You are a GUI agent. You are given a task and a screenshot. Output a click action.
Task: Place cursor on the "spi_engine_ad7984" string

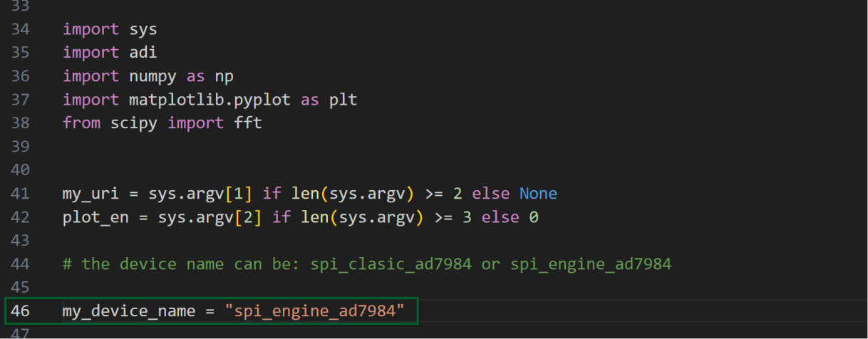[x=314, y=311]
